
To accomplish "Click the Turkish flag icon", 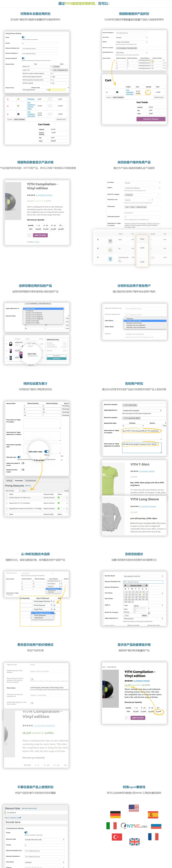I will click(x=117, y=837).
